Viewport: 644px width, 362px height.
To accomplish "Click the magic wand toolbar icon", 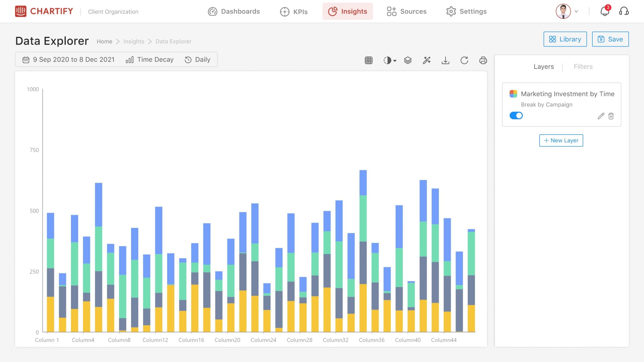I will (x=427, y=60).
